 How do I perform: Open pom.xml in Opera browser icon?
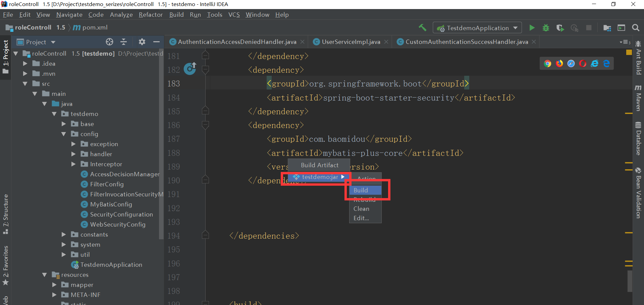click(x=583, y=63)
